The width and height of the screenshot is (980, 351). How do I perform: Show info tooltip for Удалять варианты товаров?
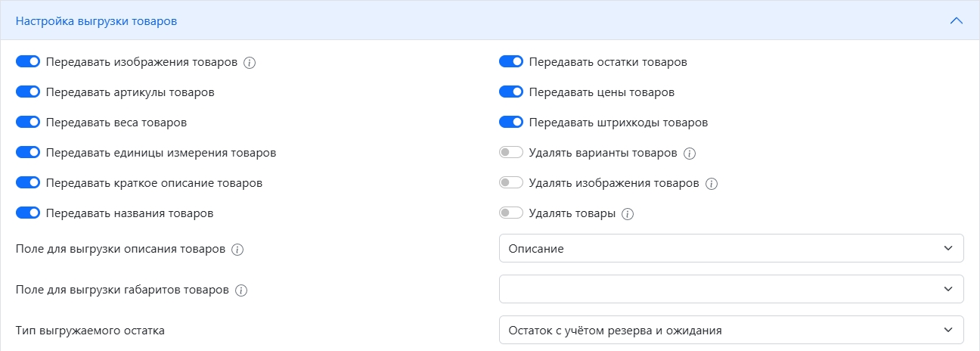click(x=689, y=154)
